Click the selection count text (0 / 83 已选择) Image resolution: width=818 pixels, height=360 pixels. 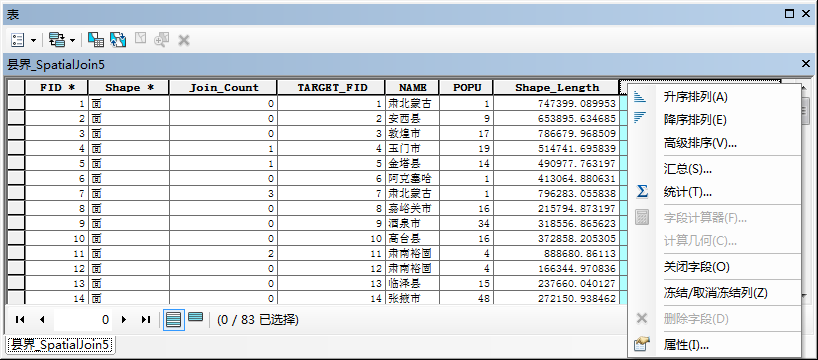pos(258,319)
